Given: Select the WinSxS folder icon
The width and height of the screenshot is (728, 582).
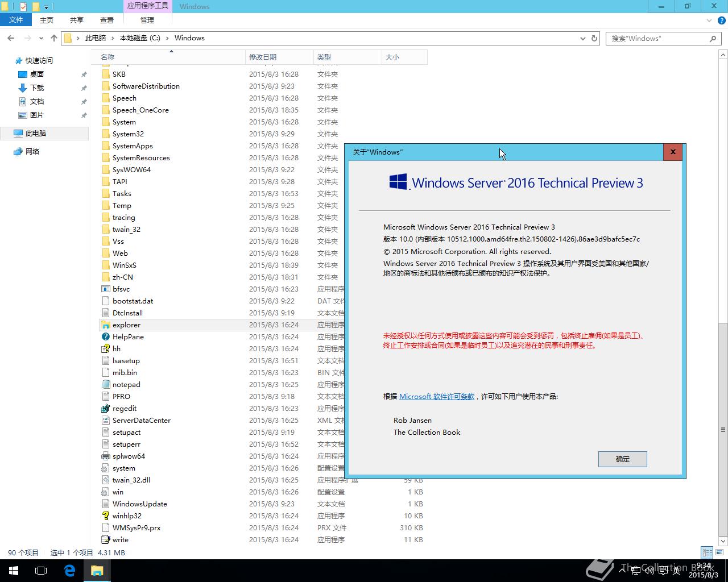Looking at the screenshot, I should click(x=105, y=265).
